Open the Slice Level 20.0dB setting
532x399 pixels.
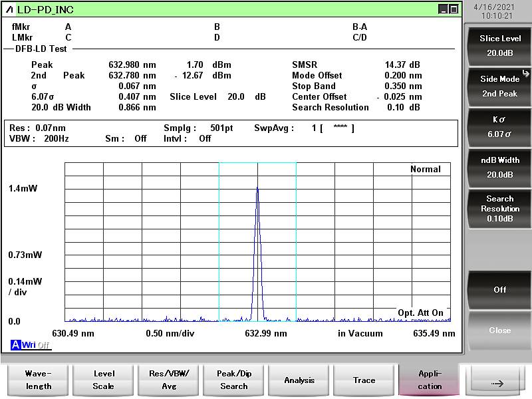tap(499, 45)
